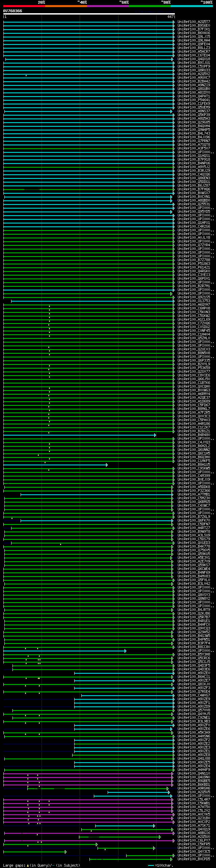Click the UniRef100_Q7ZYR4 label
Viewport: 216px width, 868px height.
[x=194, y=245]
